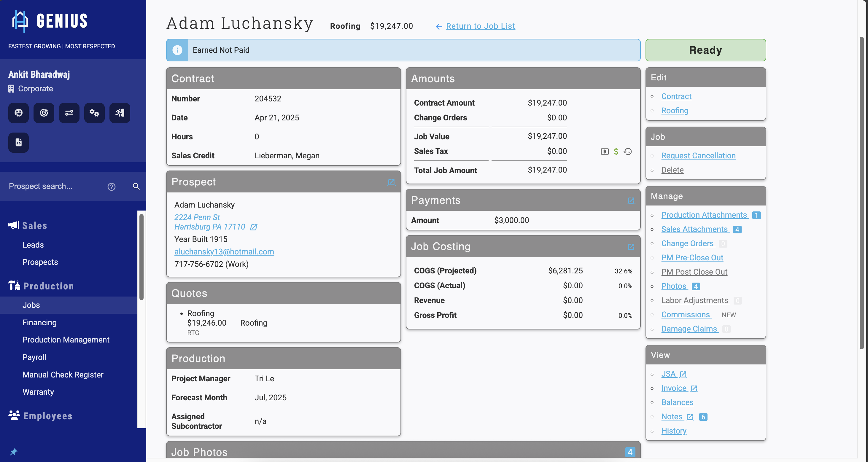Open the sales tax history clock icon
The image size is (868, 462).
(x=627, y=152)
